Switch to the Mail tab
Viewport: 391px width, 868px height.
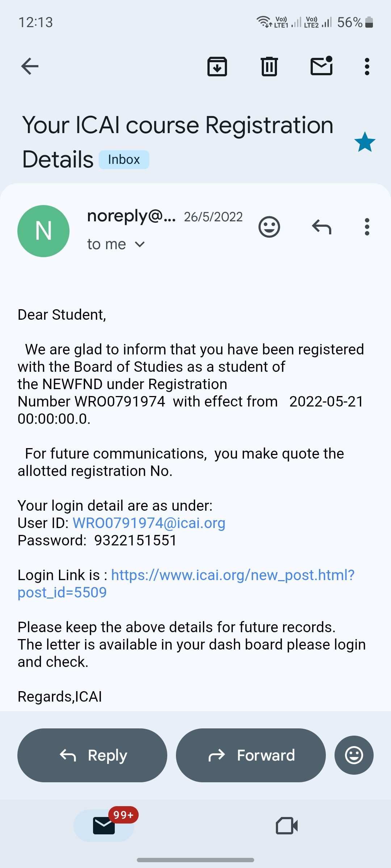coord(104,826)
